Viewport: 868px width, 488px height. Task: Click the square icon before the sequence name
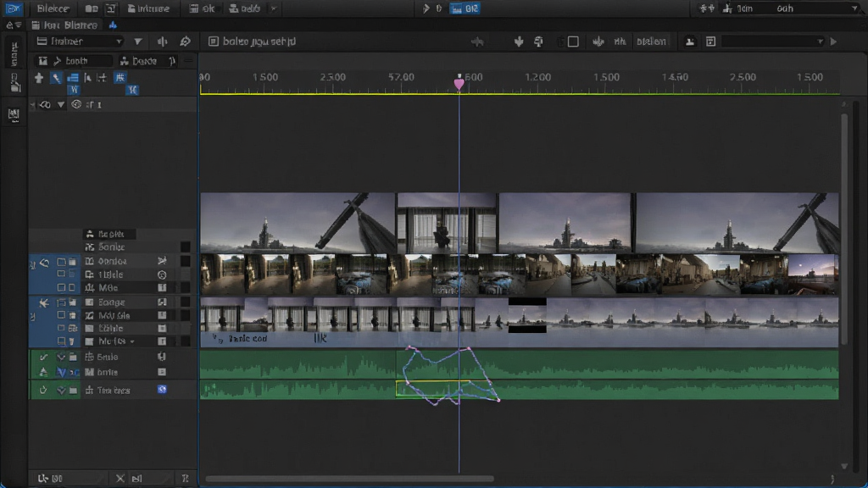(213, 42)
